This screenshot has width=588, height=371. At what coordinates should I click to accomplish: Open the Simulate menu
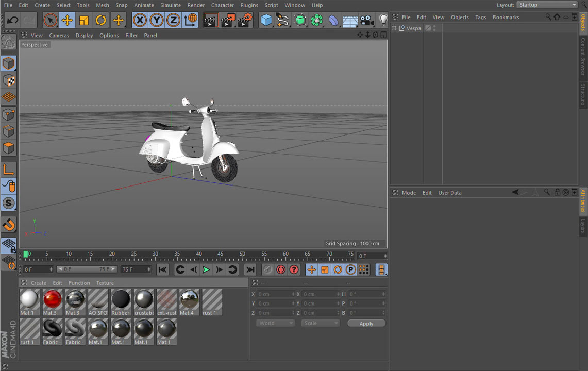170,5
